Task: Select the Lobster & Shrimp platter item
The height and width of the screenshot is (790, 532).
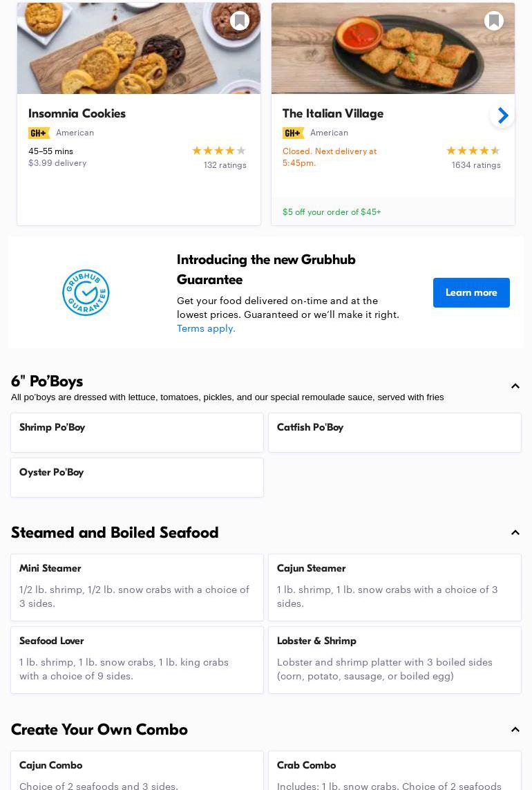Action: point(395,659)
